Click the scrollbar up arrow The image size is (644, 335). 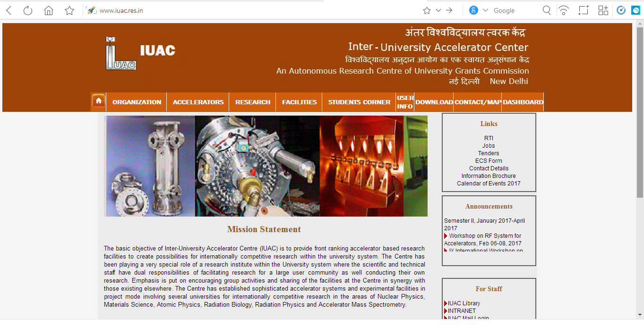coord(640,24)
